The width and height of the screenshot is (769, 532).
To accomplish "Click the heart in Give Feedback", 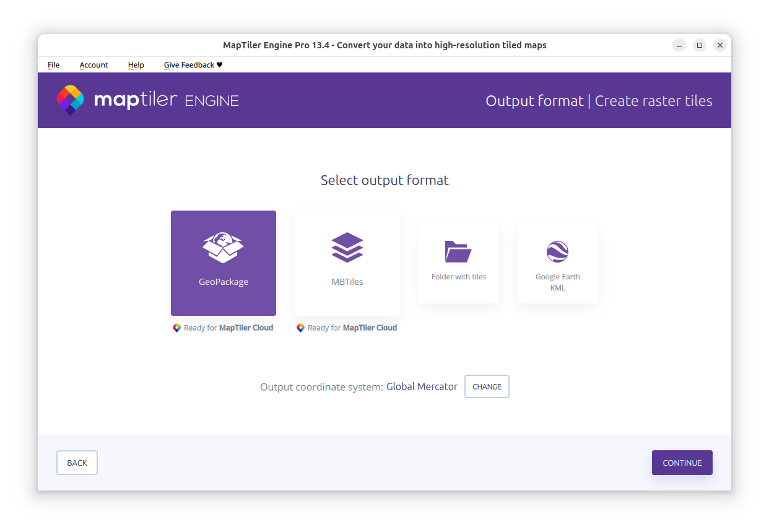I will click(219, 64).
